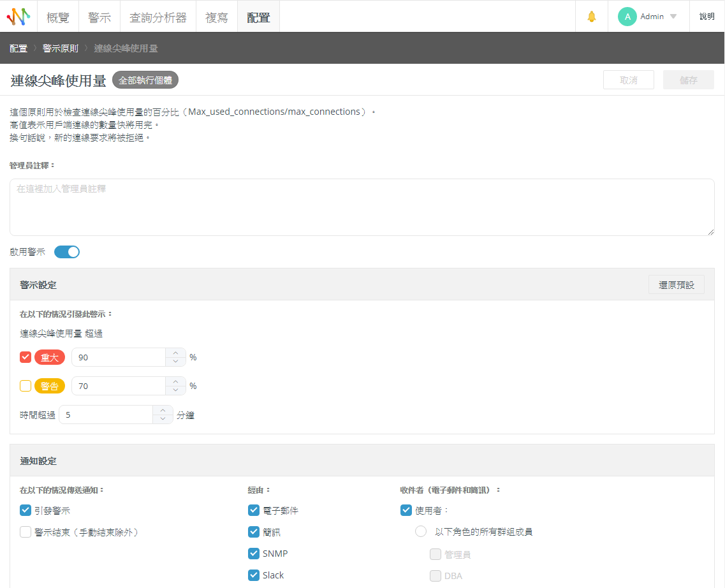The width and height of the screenshot is (725, 588).
Task: Expand the Admin account dropdown arrow
Action: point(673,17)
